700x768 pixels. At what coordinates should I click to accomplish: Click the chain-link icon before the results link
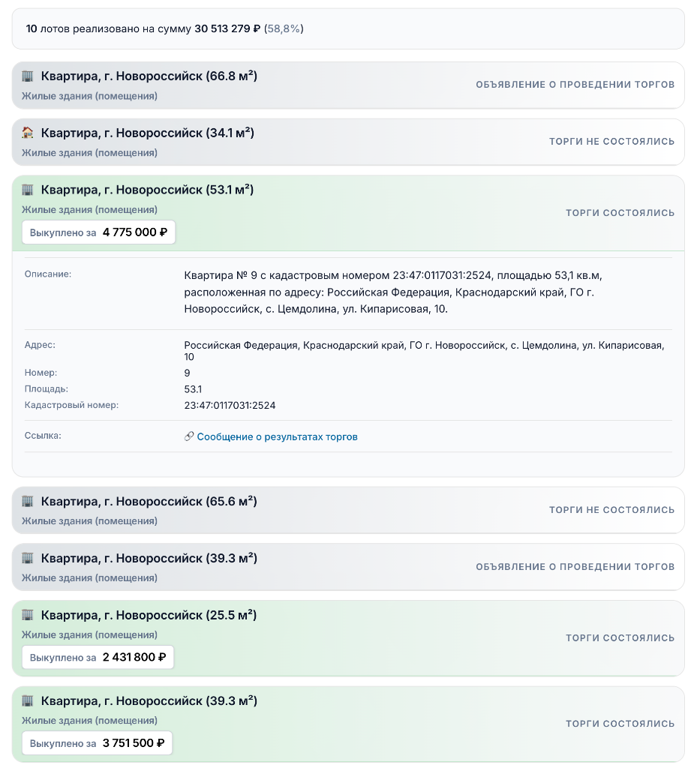pyautogui.click(x=189, y=436)
